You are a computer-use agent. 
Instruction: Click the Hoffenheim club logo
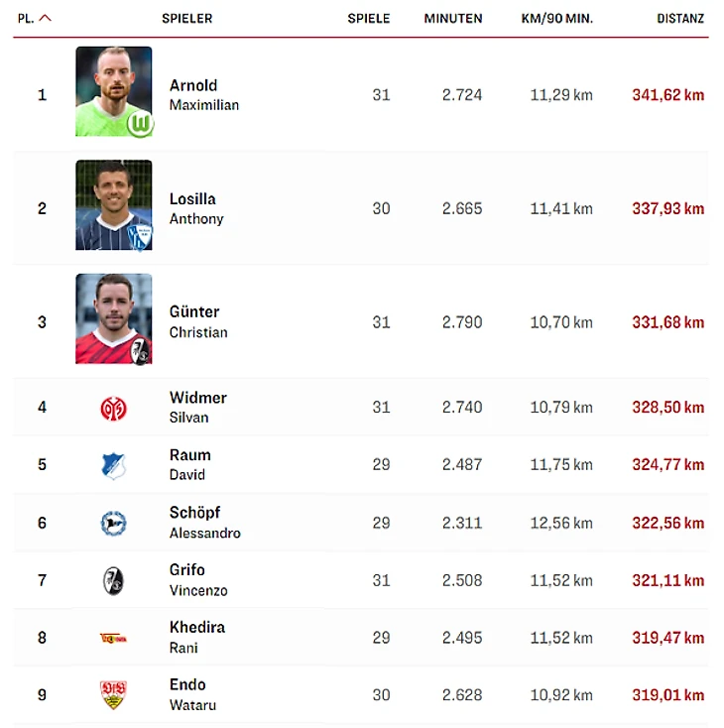[x=113, y=465]
